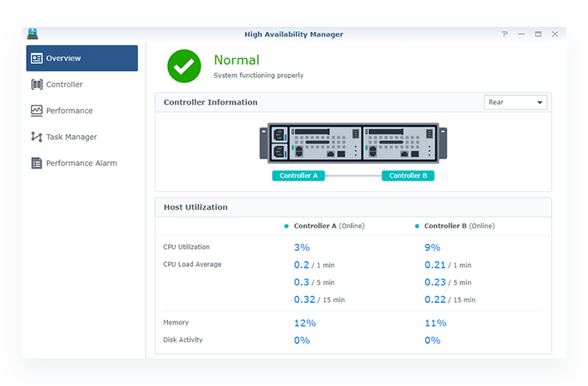Click the High Availability Manager app icon
The width and height of the screenshot is (588, 386).
[33, 34]
